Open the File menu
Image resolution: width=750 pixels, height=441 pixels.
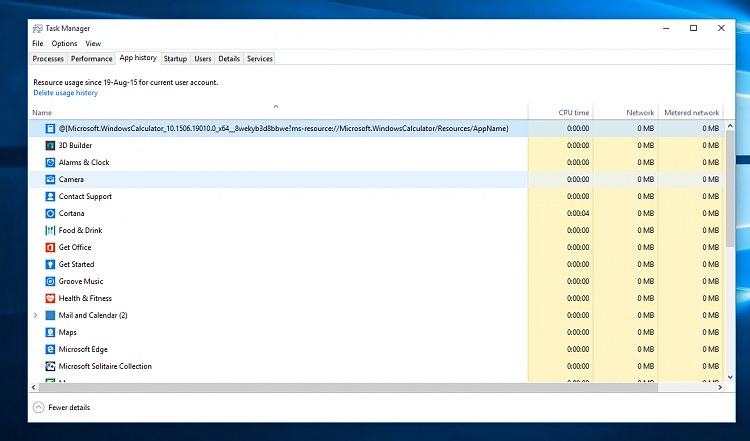[x=38, y=43]
